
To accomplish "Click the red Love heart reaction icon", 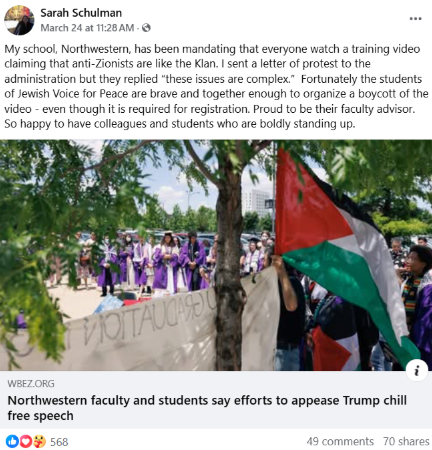I will (26, 441).
